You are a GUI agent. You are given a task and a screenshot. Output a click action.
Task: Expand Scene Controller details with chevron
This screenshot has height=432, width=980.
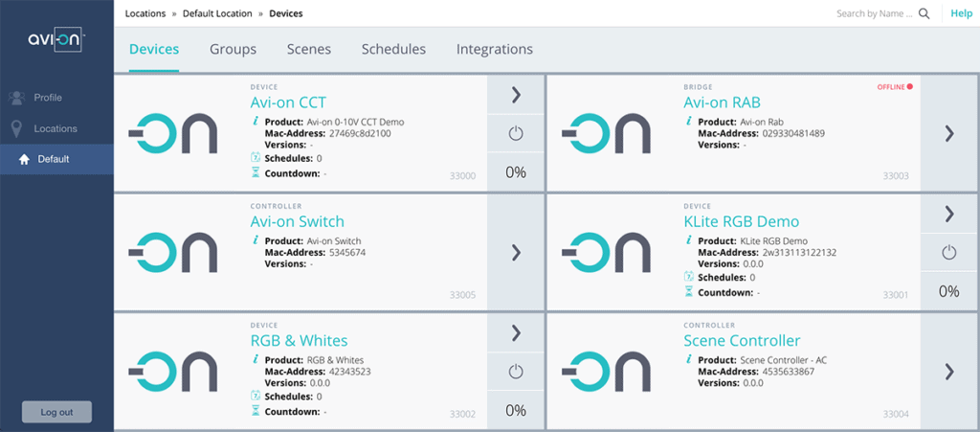click(948, 371)
